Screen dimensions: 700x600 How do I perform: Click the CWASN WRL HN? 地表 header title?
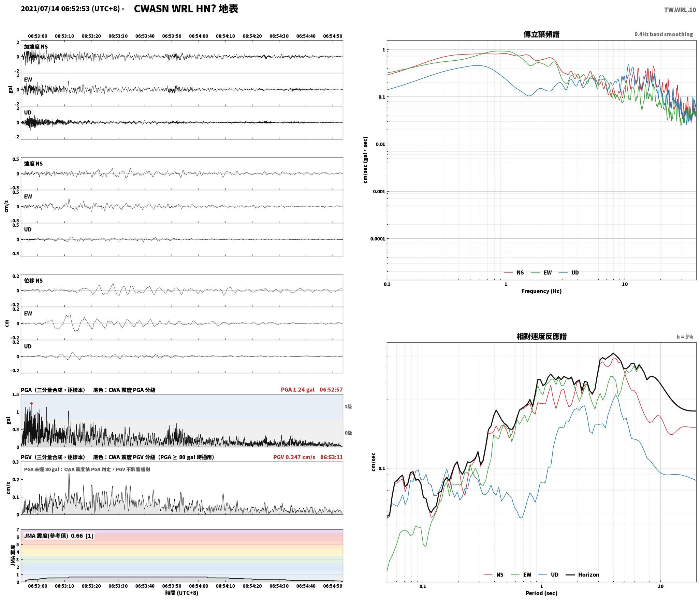point(186,9)
